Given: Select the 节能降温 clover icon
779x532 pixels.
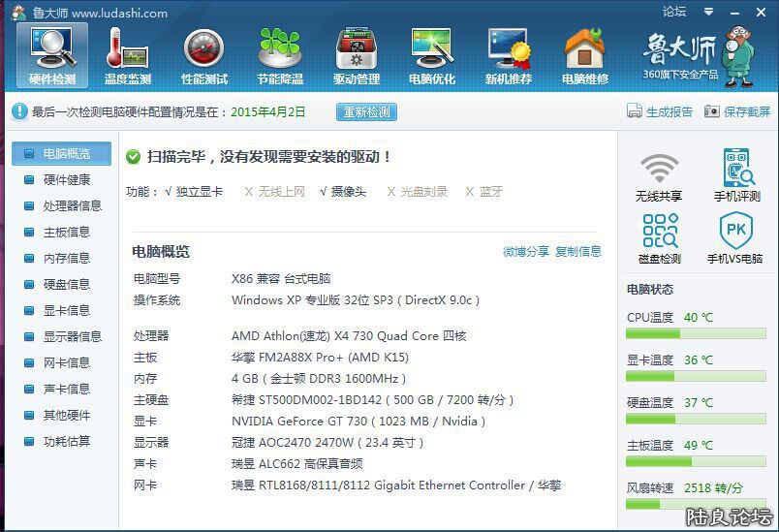Looking at the screenshot, I should [x=280, y=54].
